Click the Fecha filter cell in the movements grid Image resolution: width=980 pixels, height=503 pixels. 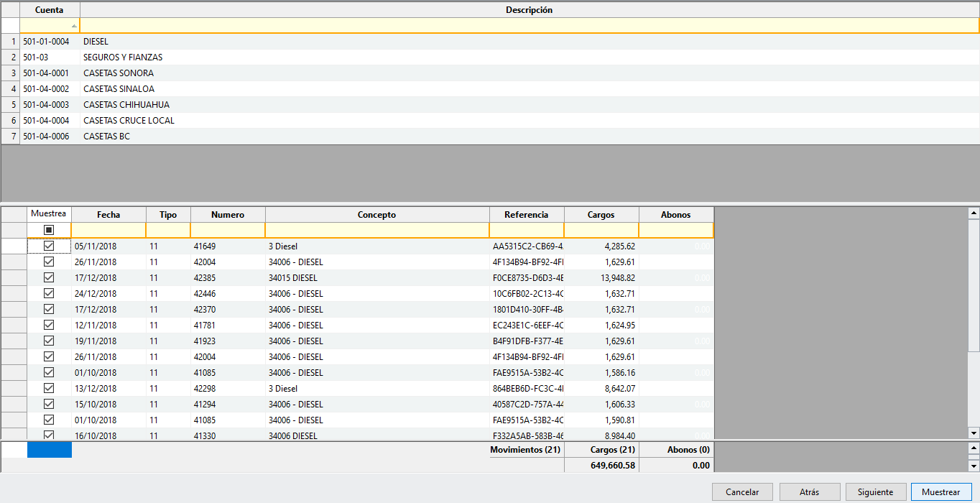[x=108, y=230]
